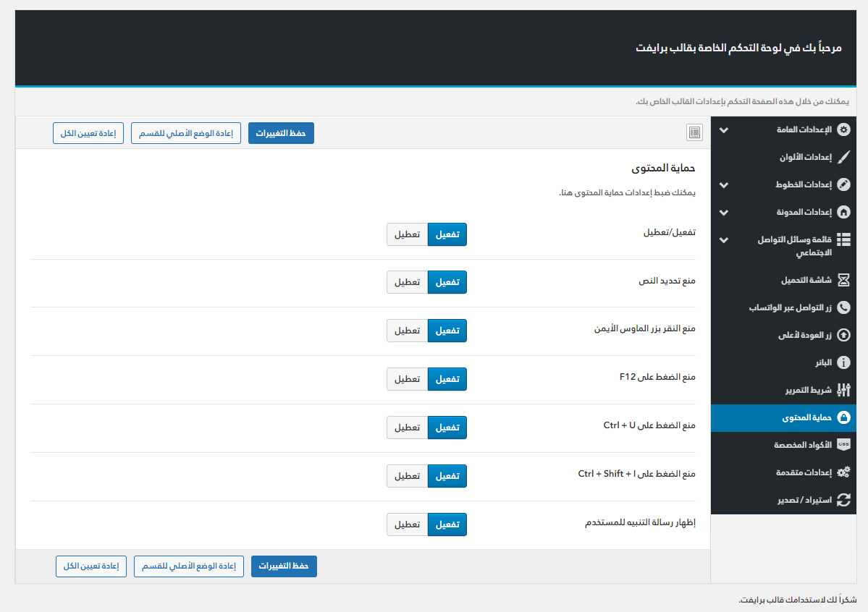Click the CSS icon for الأكواد المخصصة
Screen dimensions: 868x612
pyautogui.click(x=843, y=445)
